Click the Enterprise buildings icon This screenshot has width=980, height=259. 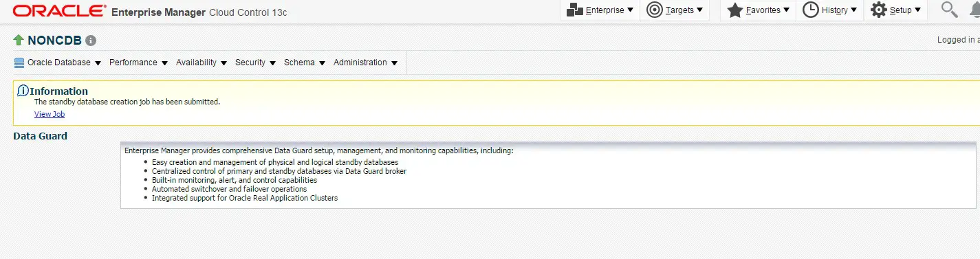[575, 10]
